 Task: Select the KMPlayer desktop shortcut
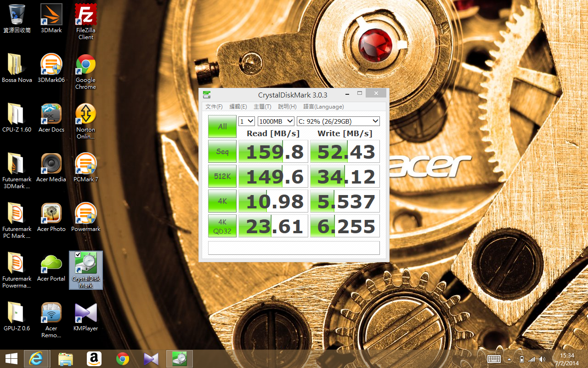(86, 316)
